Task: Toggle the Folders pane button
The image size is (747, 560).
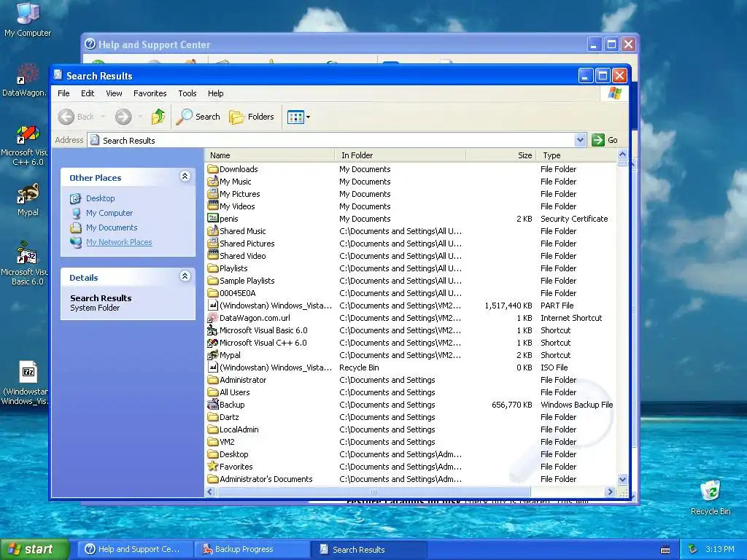Action: click(x=252, y=117)
